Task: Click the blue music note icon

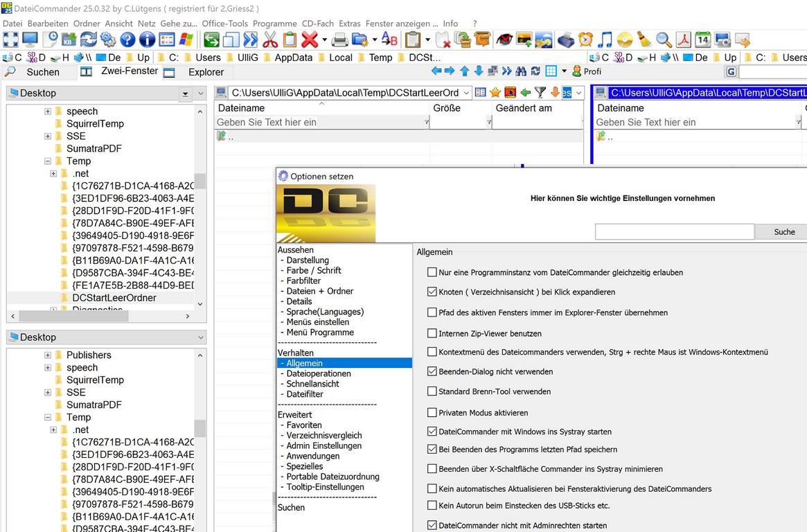Action: tap(605, 39)
